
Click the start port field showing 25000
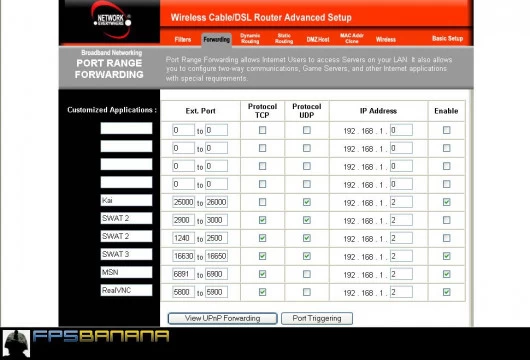pos(183,202)
